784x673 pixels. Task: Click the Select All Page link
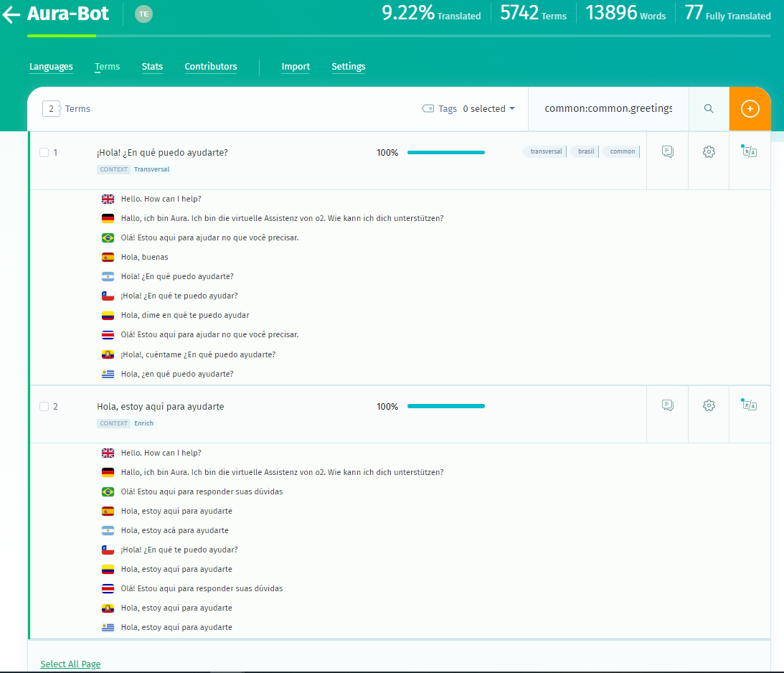70,664
